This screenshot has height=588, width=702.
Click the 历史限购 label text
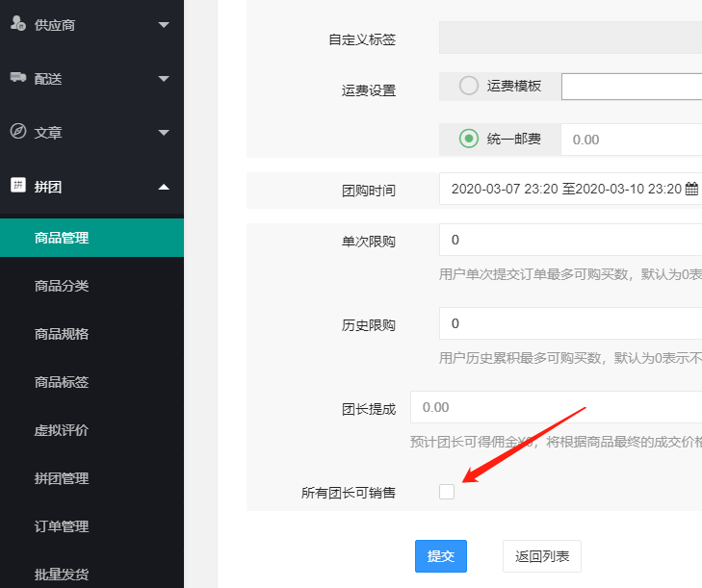(369, 325)
